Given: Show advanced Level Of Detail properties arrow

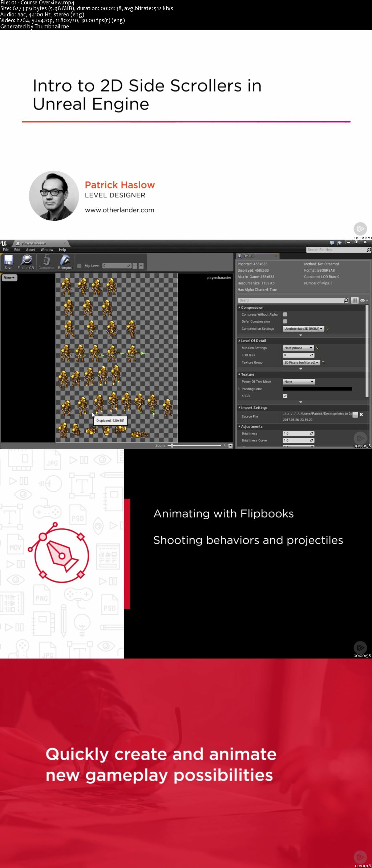Looking at the screenshot, I should pos(301,369).
